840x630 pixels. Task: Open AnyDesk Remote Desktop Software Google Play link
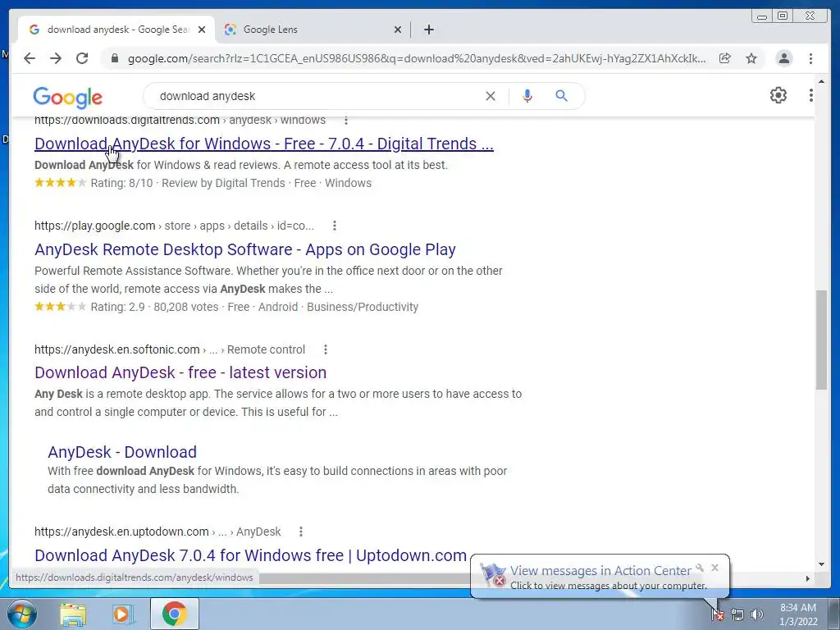pyautogui.click(x=244, y=249)
